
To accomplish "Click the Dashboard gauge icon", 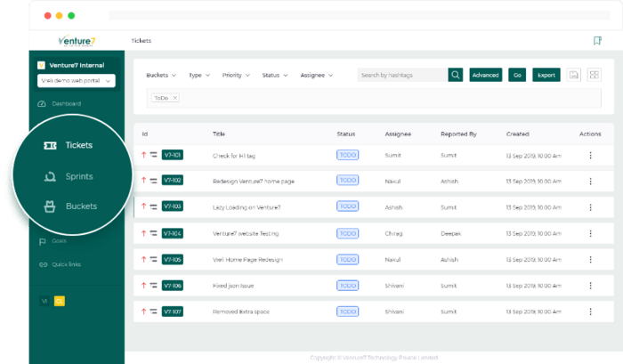I will click(x=42, y=104).
